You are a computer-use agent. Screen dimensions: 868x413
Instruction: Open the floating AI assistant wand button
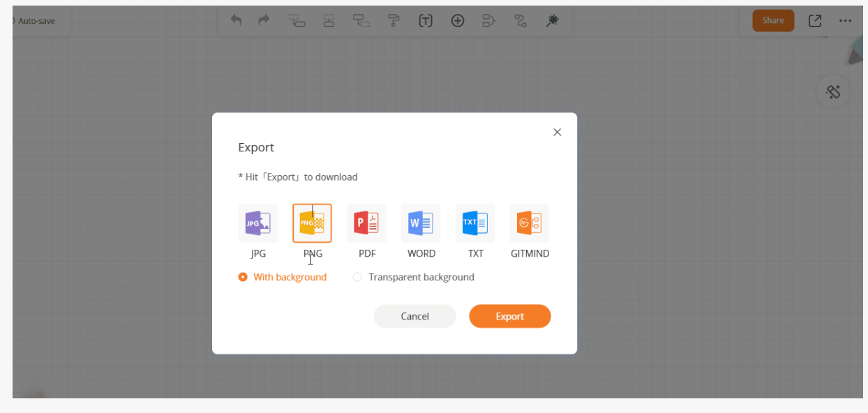(832, 91)
